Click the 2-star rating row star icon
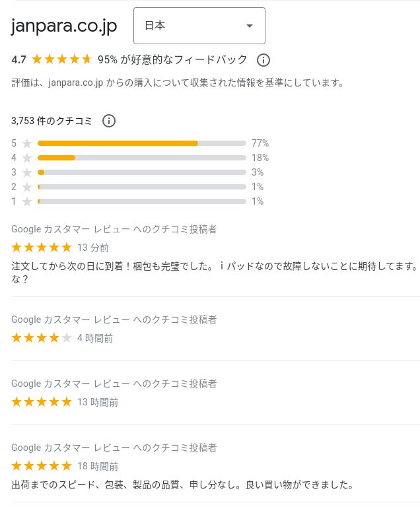This screenshot has height=509, width=420. (x=27, y=187)
